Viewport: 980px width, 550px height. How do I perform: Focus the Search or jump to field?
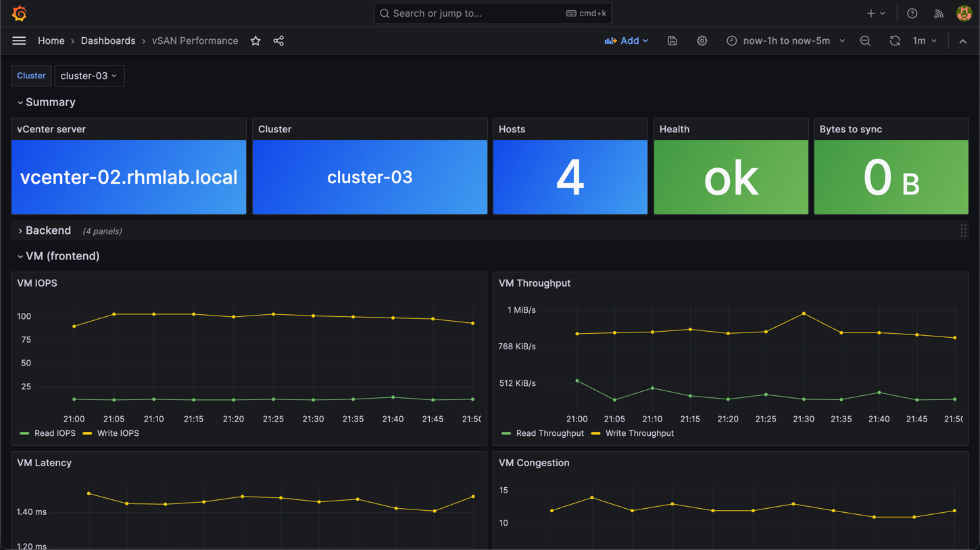tap(493, 14)
